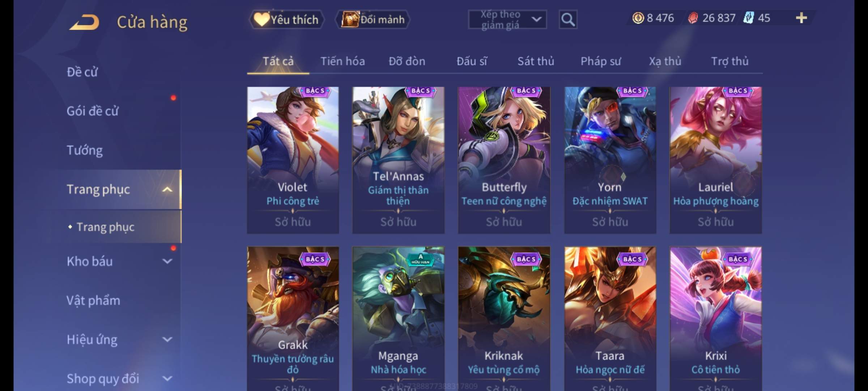
Task: Open the Xếp theo giảm giá dropdown
Action: point(507,20)
